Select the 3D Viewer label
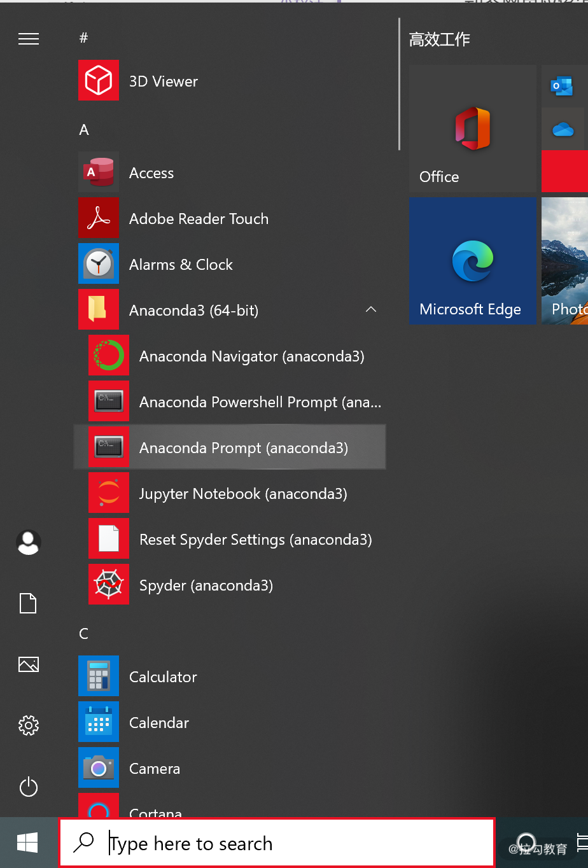The height and width of the screenshot is (868, 588). (x=164, y=81)
